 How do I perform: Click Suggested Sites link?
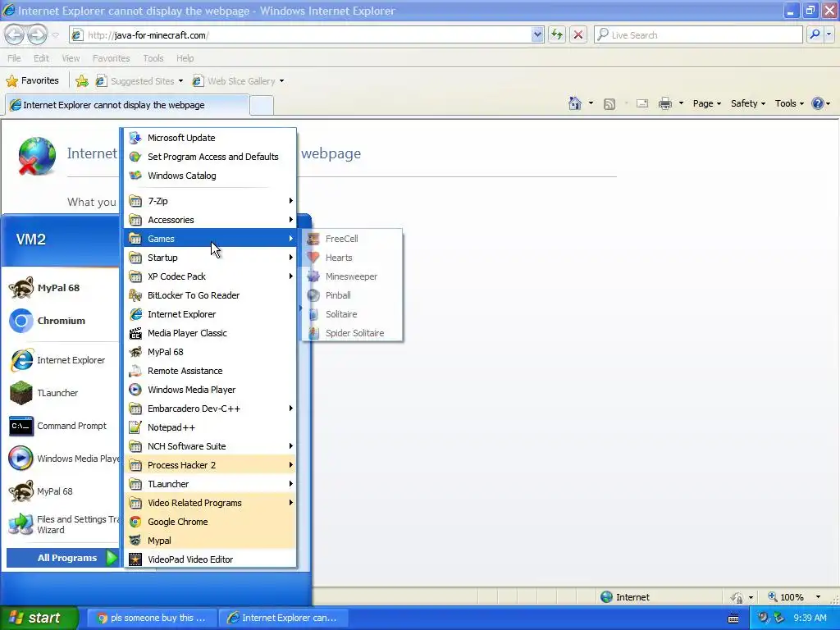point(139,81)
